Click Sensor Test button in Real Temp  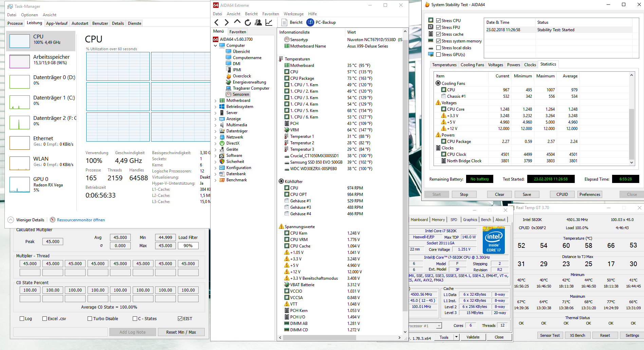550,335
